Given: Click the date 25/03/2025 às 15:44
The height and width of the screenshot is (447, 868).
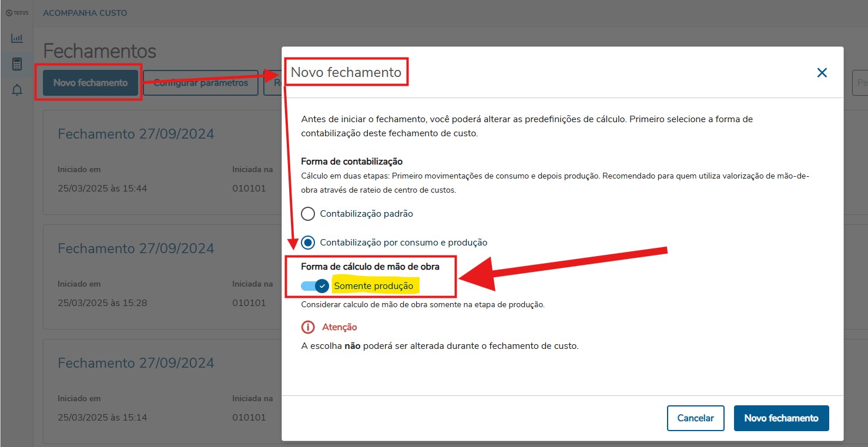Looking at the screenshot, I should (x=102, y=189).
